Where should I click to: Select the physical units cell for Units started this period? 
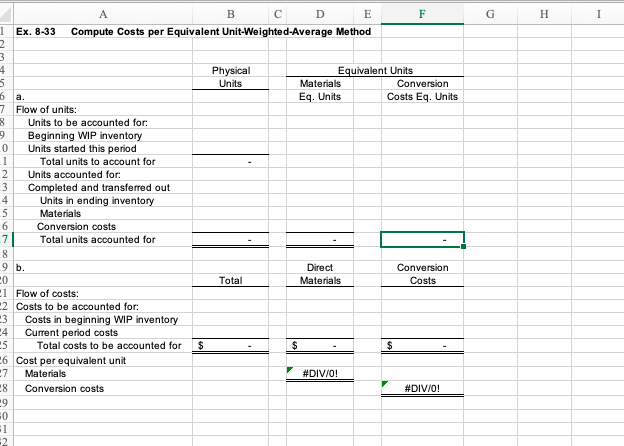point(230,148)
